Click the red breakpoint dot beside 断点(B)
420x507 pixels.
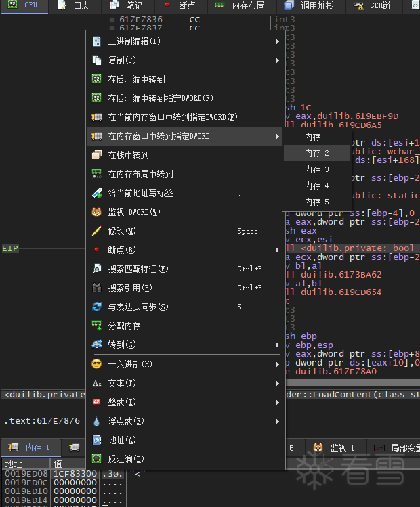(x=96, y=250)
